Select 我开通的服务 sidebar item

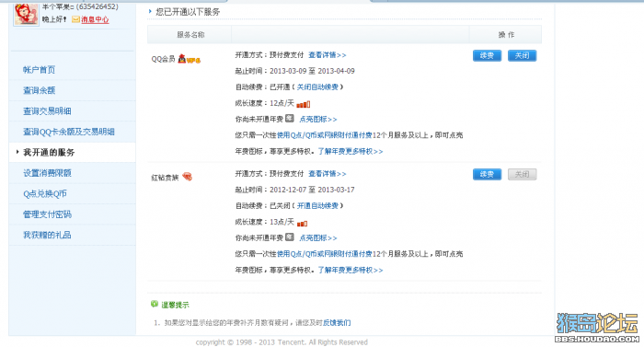49,153
